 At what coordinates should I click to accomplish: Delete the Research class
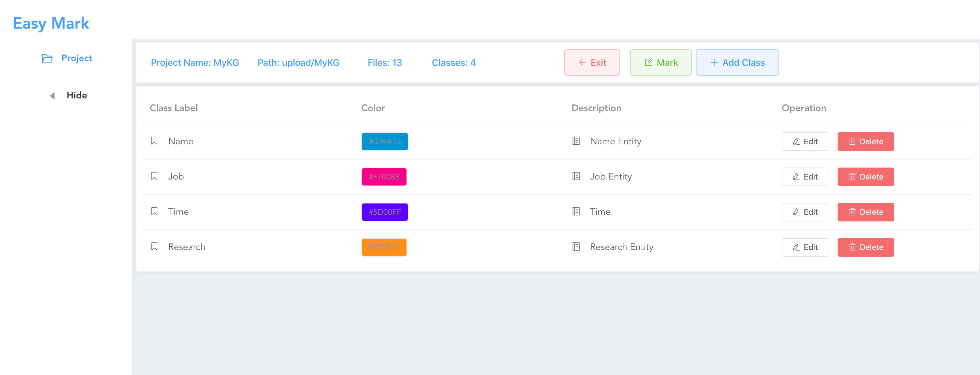(866, 247)
